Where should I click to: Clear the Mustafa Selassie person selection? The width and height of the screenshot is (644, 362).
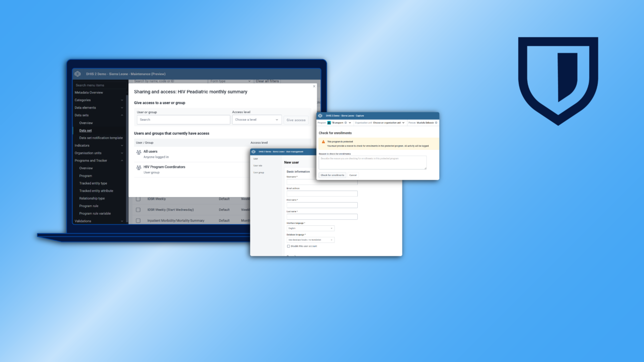(x=436, y=123)
